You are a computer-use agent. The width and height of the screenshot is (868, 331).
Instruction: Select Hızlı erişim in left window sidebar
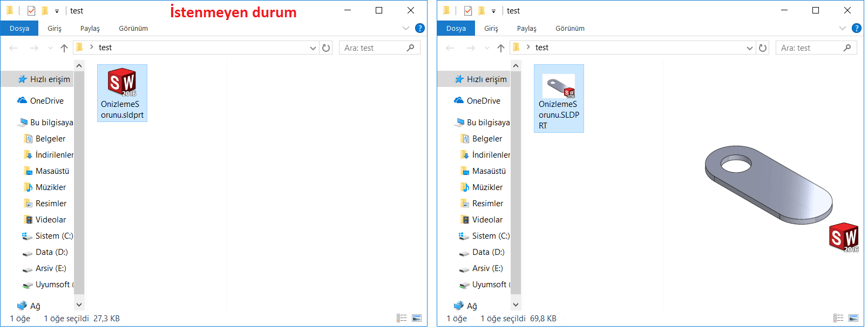(x=43, y=79)
